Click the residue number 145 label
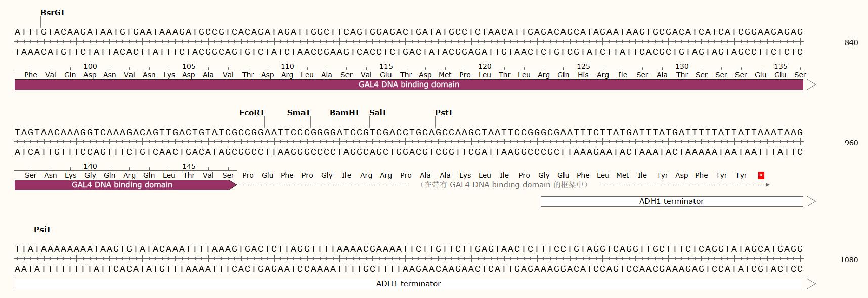The image size is (868, 298). 189,166
